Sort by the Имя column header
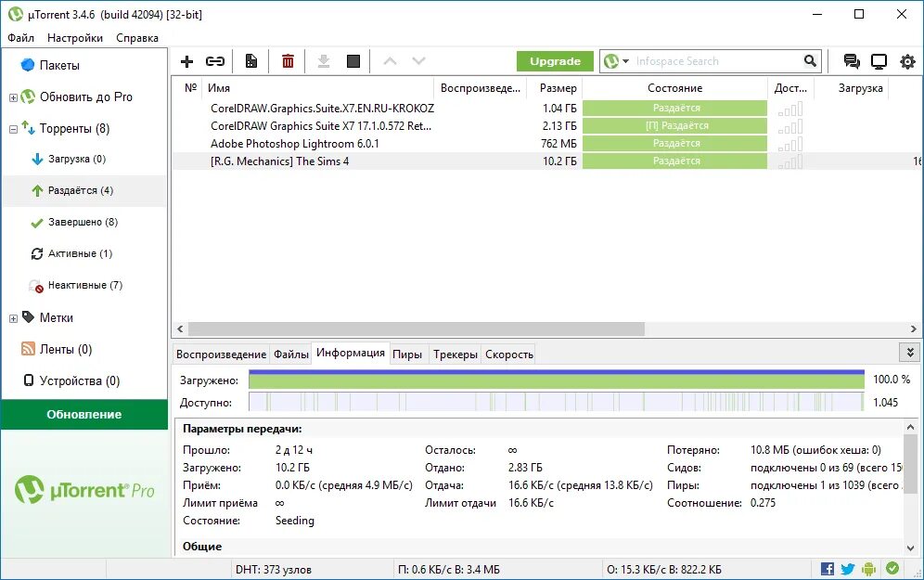 click(x=318, y=88)
